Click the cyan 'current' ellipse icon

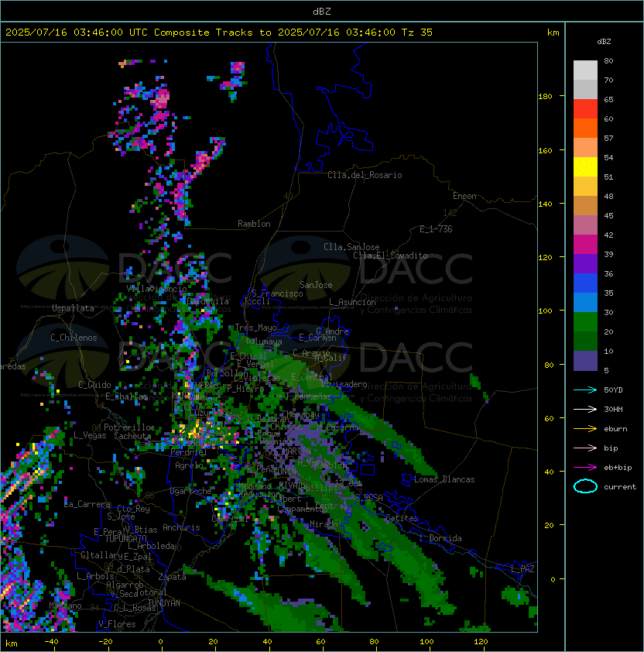(585, 486)
